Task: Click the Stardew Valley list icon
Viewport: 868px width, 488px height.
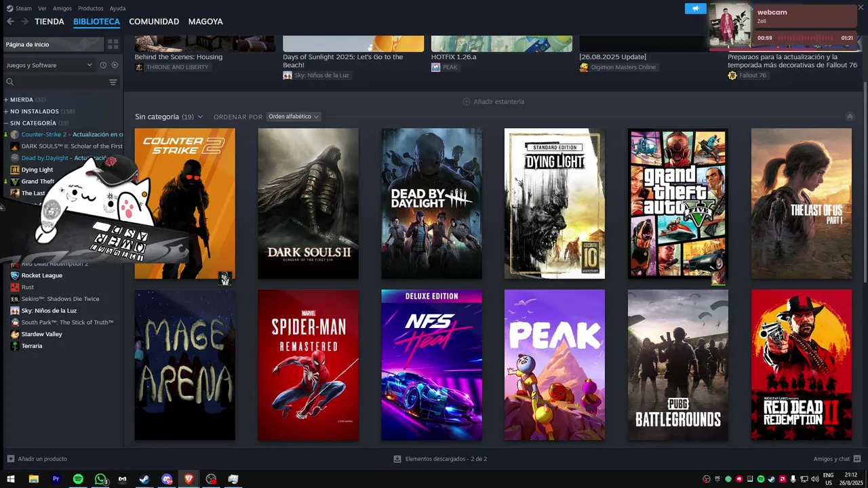Action: [15, 334]
